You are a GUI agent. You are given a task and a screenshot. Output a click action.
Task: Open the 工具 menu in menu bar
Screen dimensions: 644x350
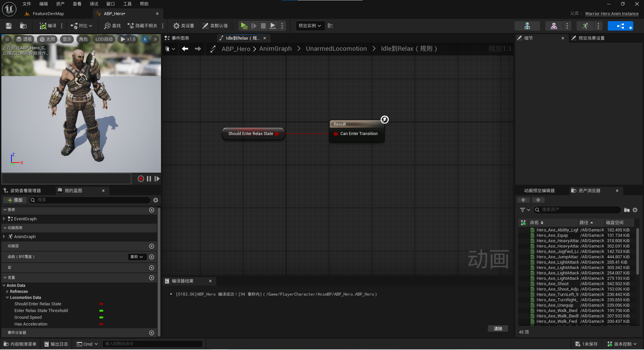127,4
